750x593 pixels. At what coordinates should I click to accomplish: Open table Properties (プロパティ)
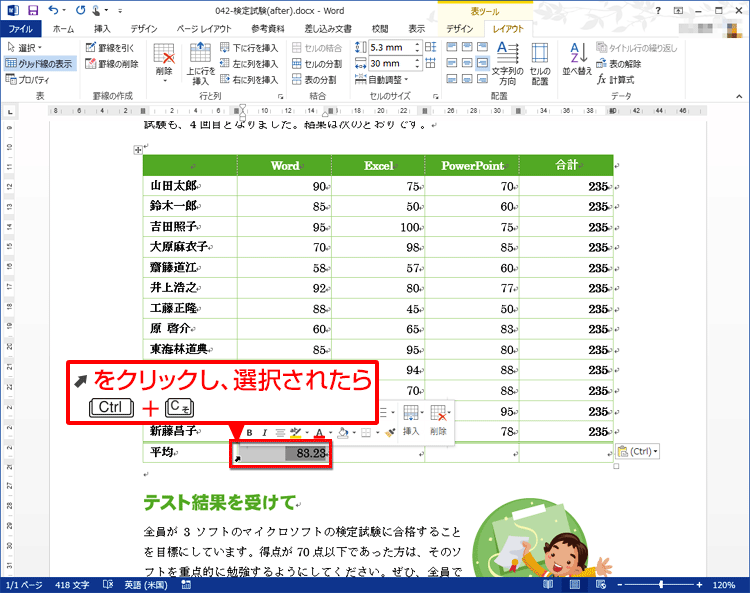coord(28,79)
